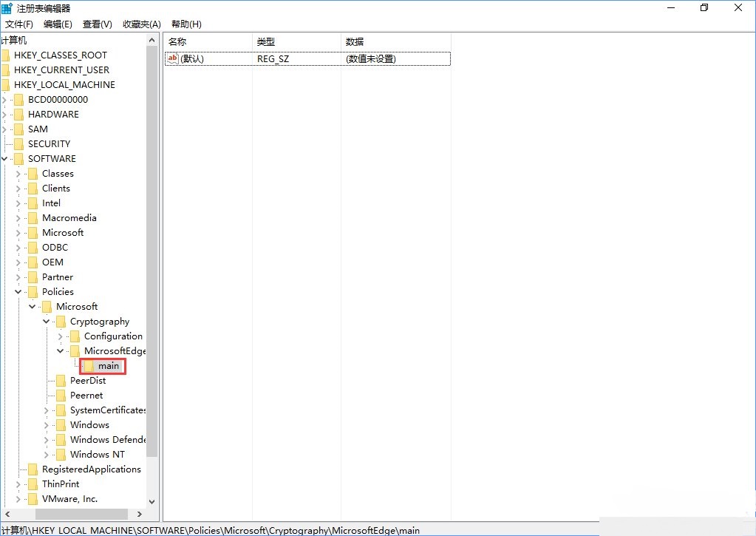Expand the SystemCertificates key
This screenshot has height=536, width=756.
tap(47, 410)
